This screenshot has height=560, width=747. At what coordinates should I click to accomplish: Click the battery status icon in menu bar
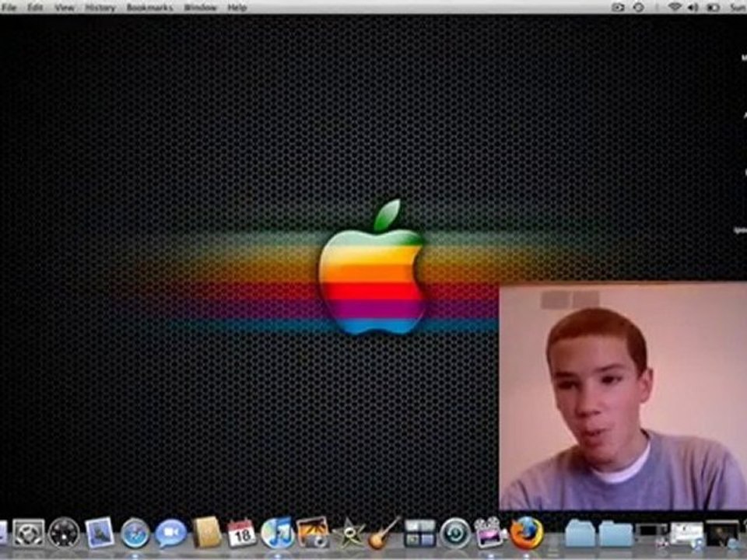coord(713,7)
